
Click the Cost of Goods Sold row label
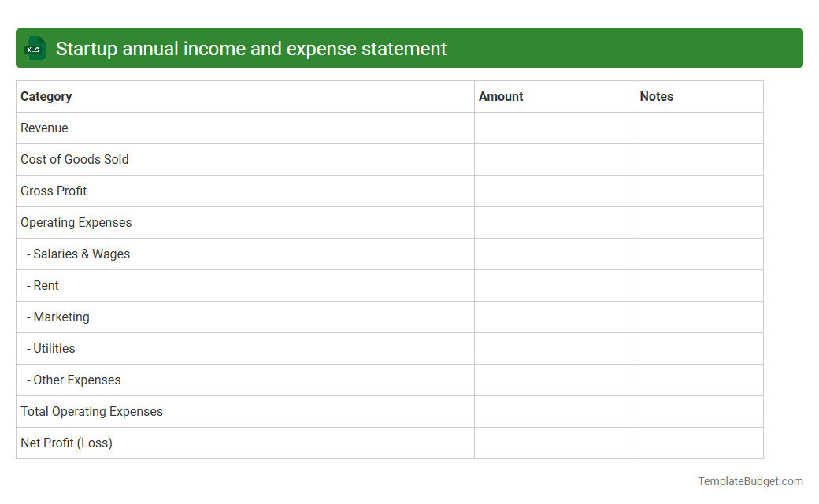tap(74, 159)
